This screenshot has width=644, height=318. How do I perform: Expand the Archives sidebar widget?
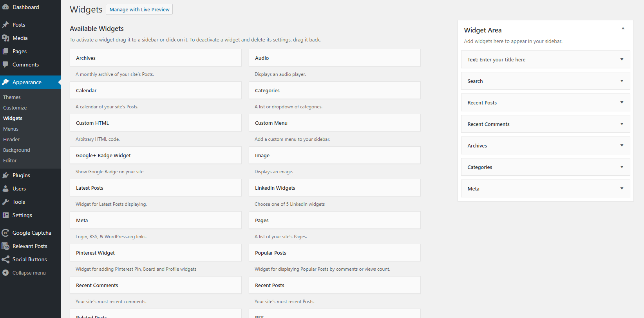tap(622, 146)
